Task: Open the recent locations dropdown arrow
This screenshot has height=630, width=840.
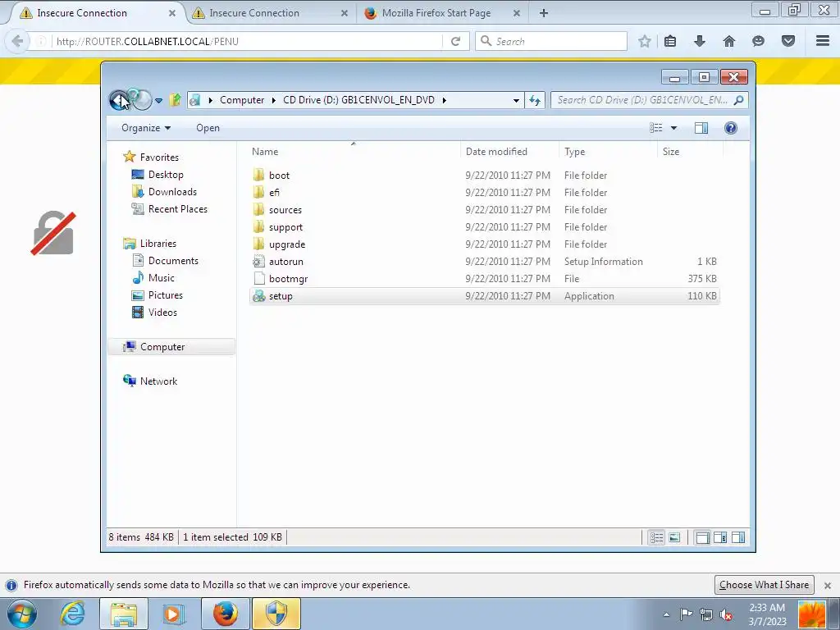Action: click(158, 100)
